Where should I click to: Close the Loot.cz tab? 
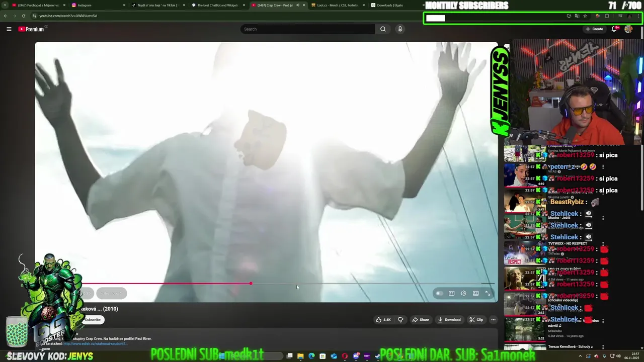[x=364, y=5]
